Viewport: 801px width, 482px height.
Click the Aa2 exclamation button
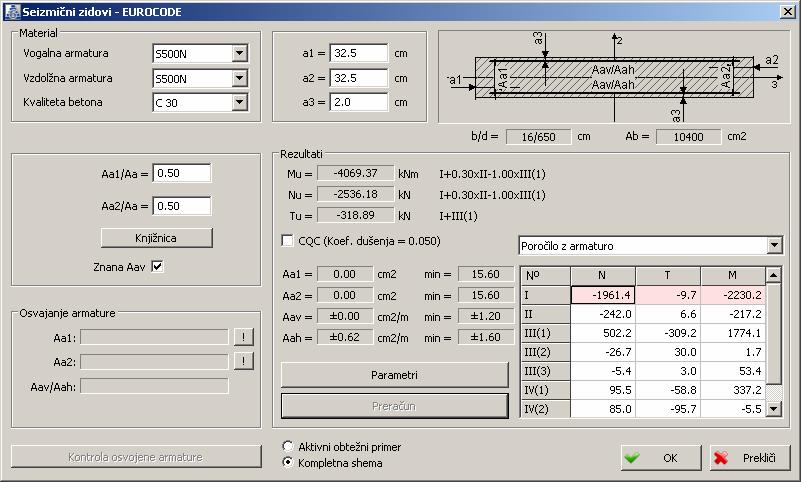244,362
